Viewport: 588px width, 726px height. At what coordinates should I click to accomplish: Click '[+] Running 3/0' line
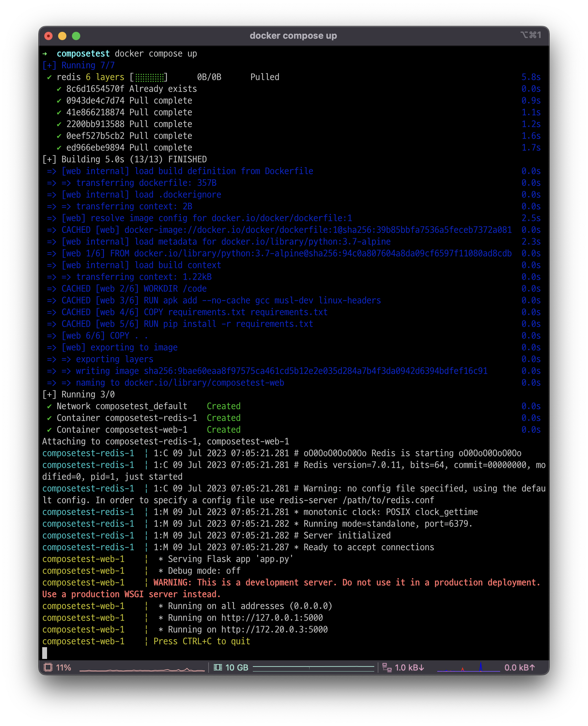tap(79, 394)
